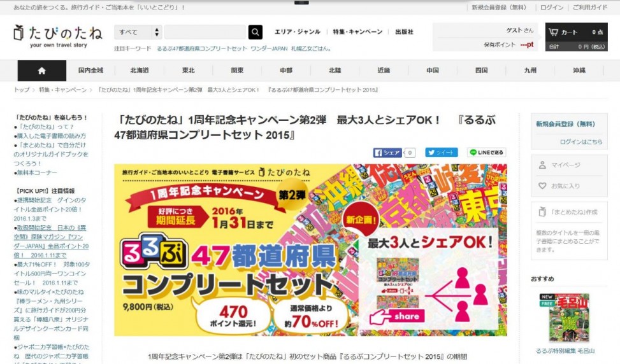The height and width of the screenshot is (364, 620).
Task: Expand the エリア・ジャンル menu
Action: (297, 32)
